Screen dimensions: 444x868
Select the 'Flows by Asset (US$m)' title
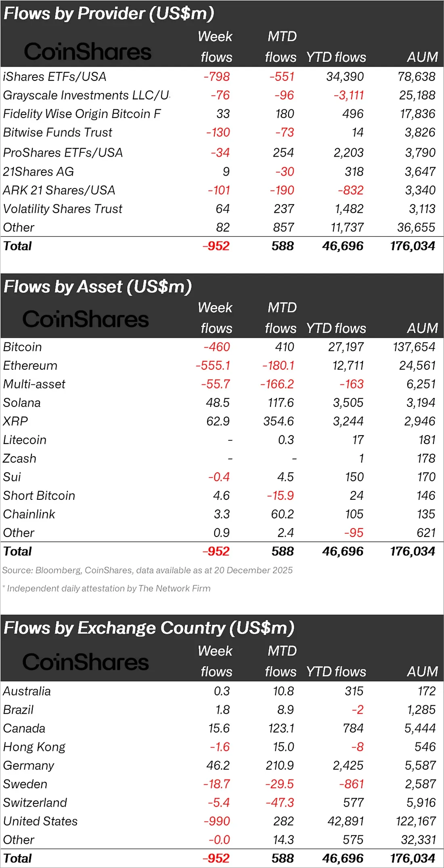pyautogui.click(x=98, y=287)
